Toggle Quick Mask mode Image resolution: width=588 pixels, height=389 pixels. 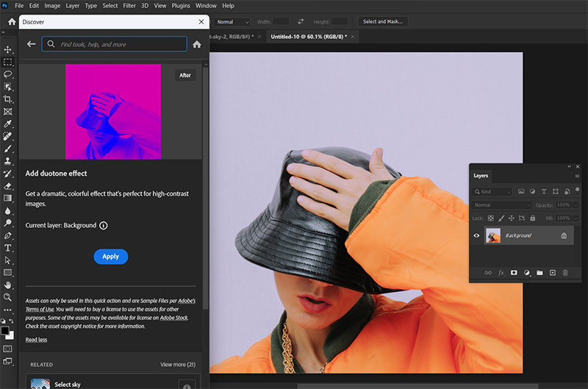7,349
